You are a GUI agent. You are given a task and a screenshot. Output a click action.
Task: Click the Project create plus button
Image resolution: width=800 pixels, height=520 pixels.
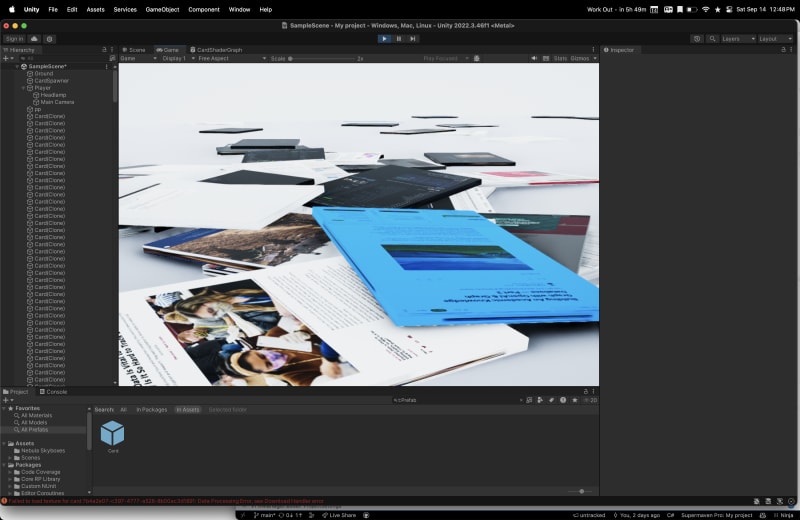tap(6, 401)
